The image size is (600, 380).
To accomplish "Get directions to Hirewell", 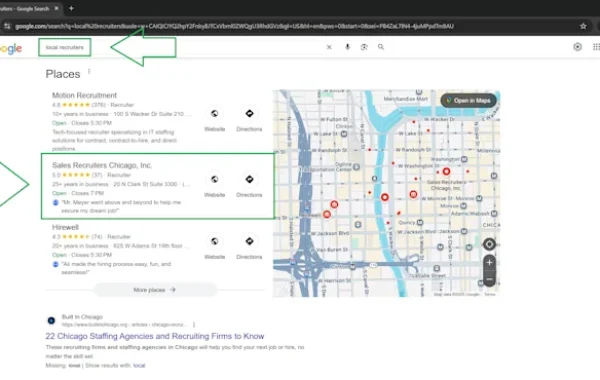I will (249, 241).
